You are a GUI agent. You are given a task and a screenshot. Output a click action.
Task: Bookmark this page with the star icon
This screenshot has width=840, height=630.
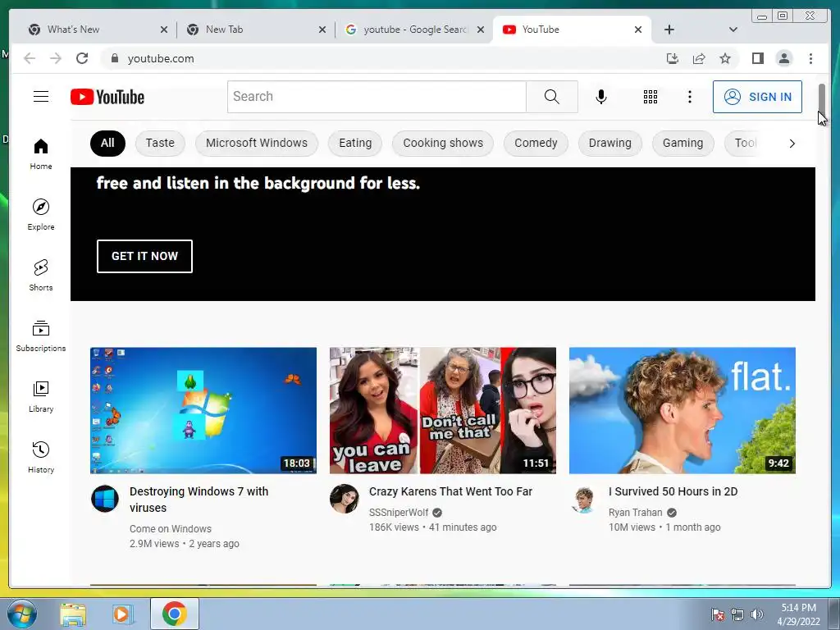point(725,58)
